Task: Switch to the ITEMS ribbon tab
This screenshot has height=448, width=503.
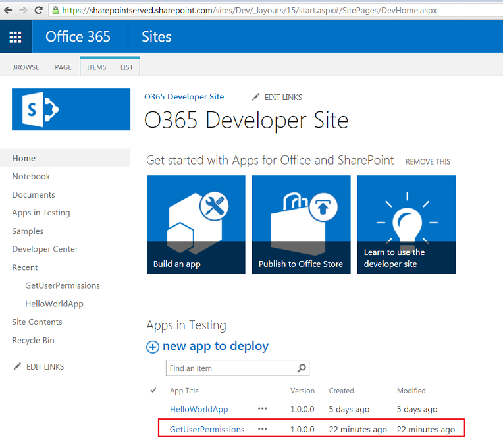Action: pos(97,67)
